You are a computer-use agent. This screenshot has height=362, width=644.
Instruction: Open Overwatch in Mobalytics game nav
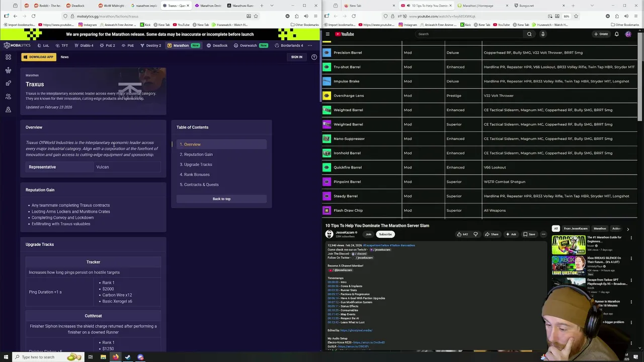pos(251,45)
